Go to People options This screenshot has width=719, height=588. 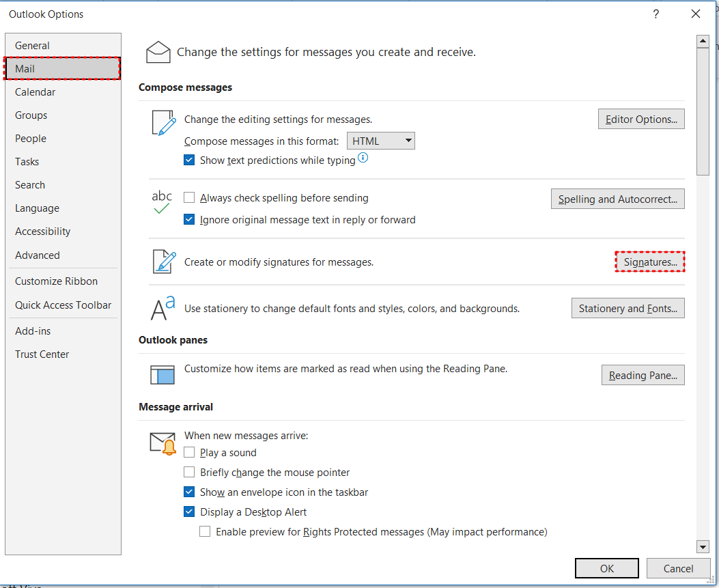pyautogui.click(x=64, y=139)
